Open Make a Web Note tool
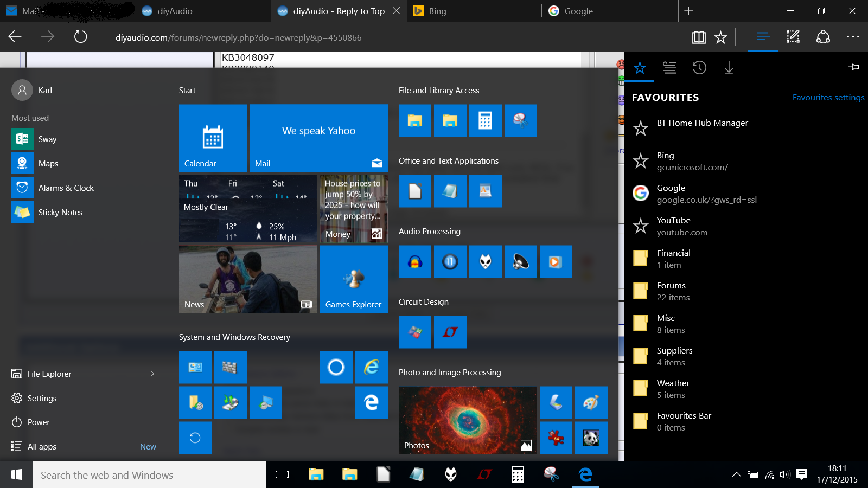Screen dimensions: 868x488 pyautogui.click(x=793, y=37)
